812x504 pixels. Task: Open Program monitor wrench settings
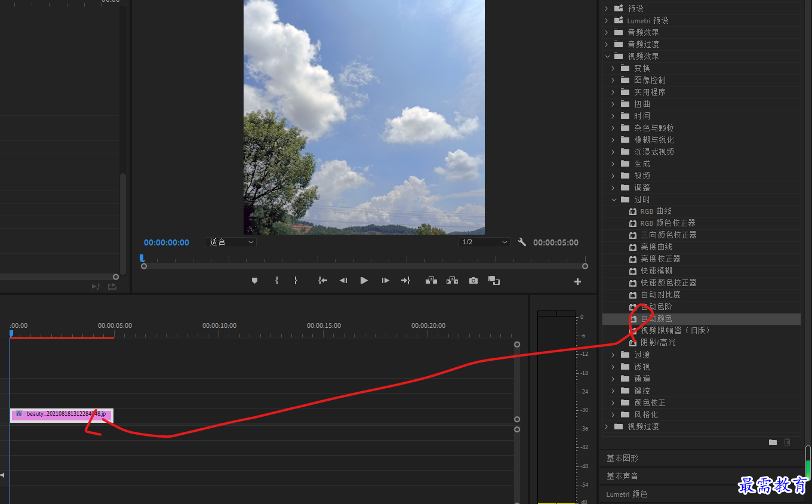(522, 242)
